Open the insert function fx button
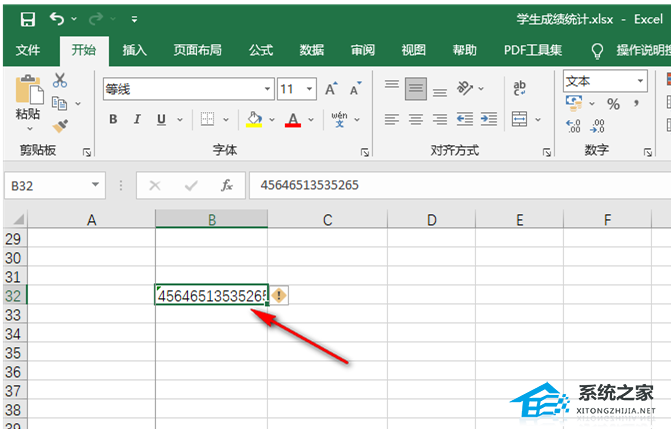This screenshot has width=671, height=429. (226, 185)
